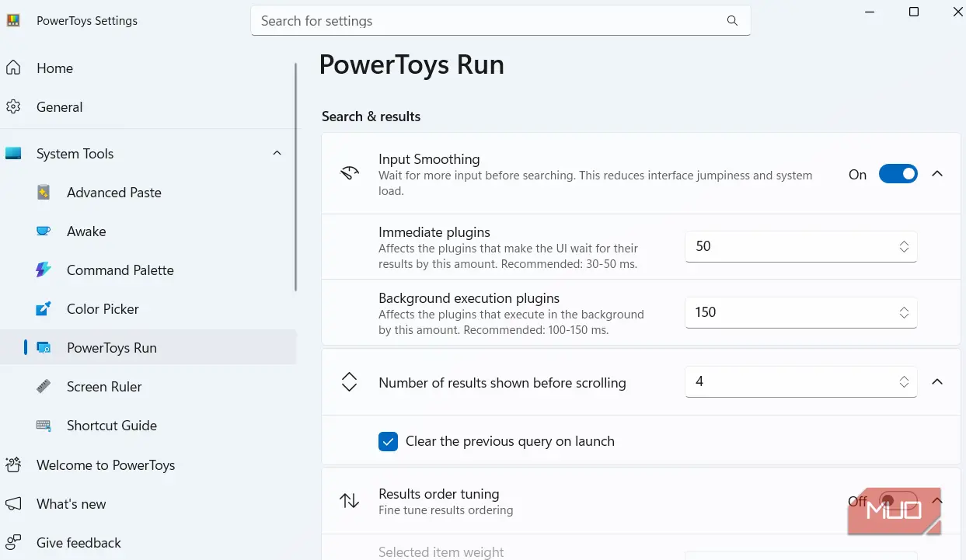Click the Selected item weight label

tap(441, 552)
